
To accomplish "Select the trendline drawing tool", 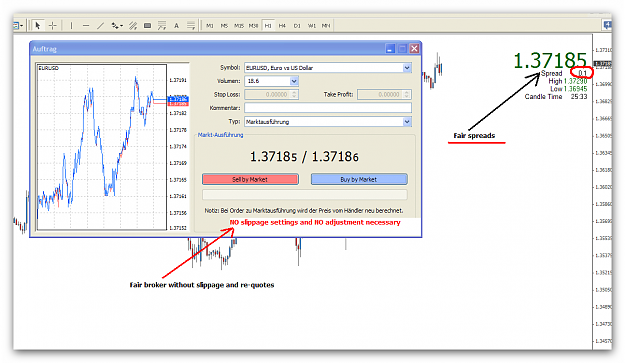I will click(100, 26).
